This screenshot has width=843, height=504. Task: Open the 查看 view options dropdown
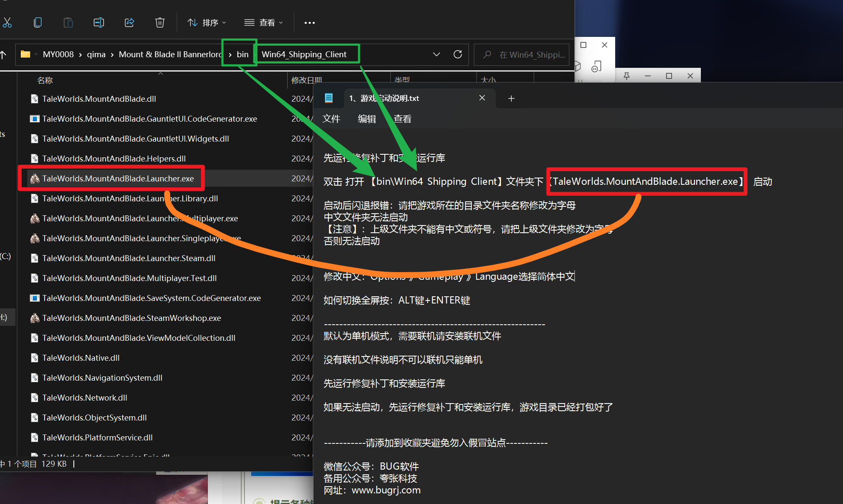[x=263, y=22]
